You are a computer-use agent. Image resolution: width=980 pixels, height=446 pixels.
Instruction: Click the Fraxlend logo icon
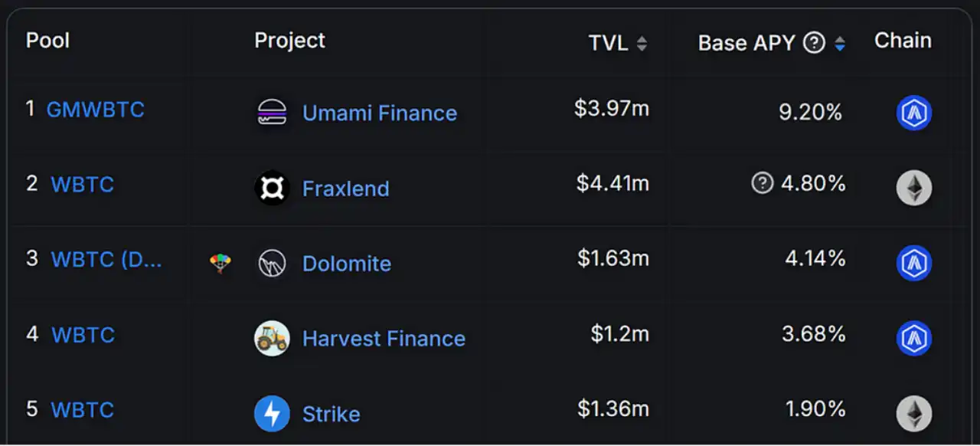coord(272,188)
